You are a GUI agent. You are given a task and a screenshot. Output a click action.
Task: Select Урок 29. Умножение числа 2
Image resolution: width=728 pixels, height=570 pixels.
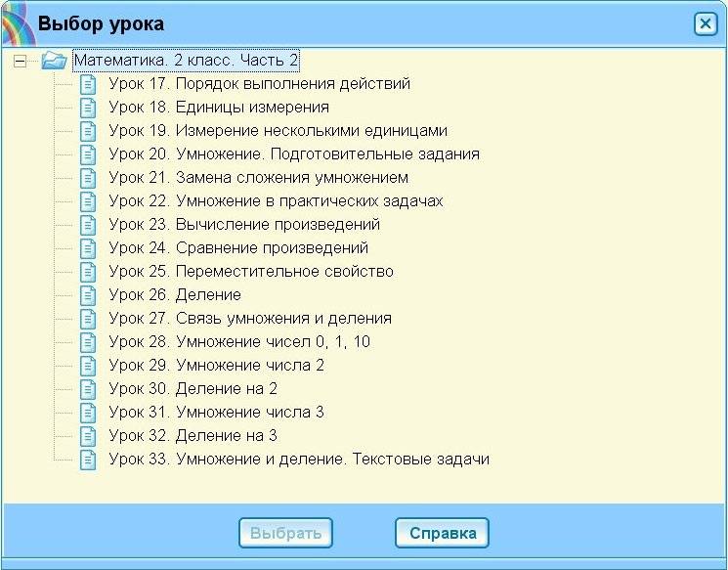(x=216, y=366)
